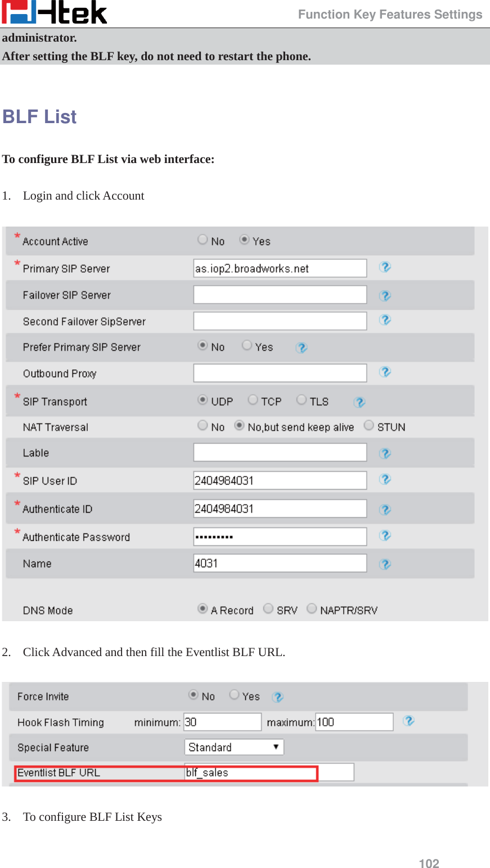Open help for Outbound Proxy
This screenshot has width=490, height=868.
(385, 372)
